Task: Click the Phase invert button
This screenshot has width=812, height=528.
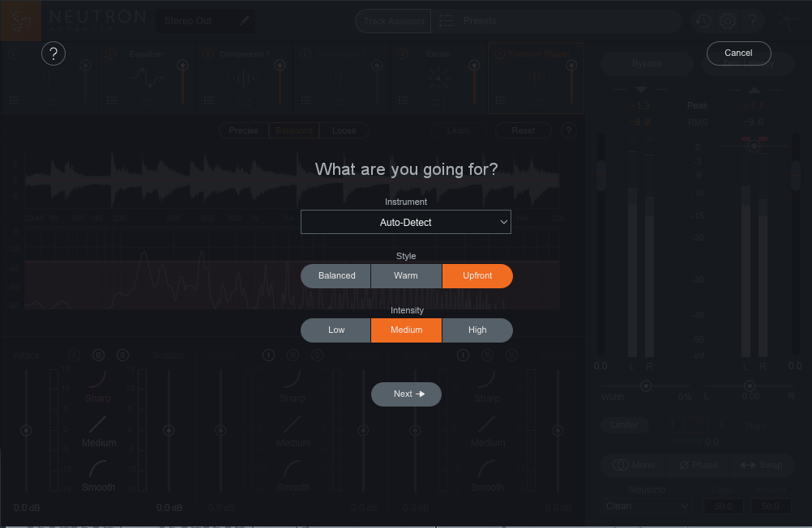Action: click(698, 465)
